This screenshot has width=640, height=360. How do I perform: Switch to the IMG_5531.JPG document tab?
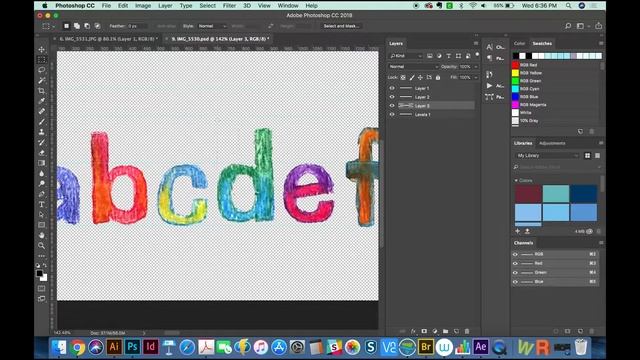(x=109, y=39)
